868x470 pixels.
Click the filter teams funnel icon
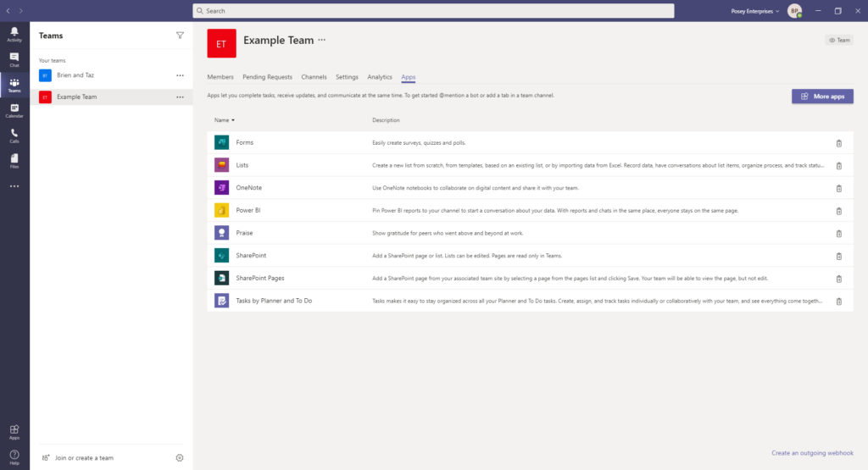coord(180,36)
